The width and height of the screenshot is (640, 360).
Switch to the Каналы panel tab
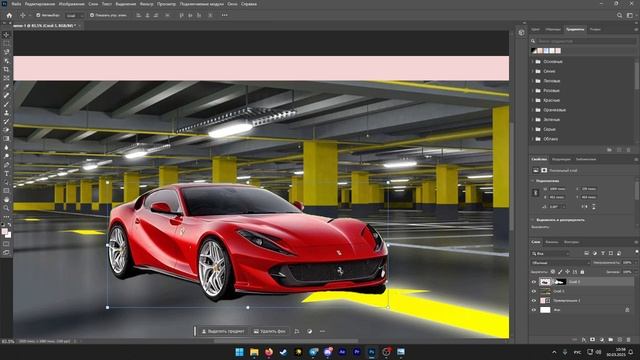point(552,242)
